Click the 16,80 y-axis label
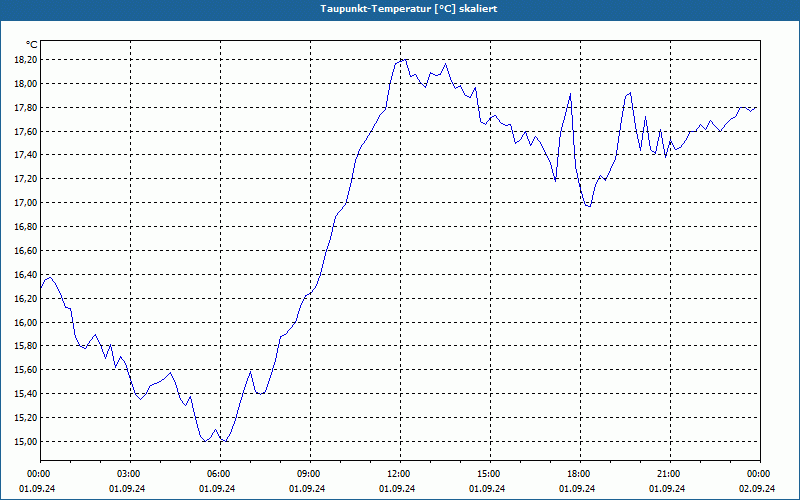The height and width of the screenshot is (500, 800). click(27, 227)
